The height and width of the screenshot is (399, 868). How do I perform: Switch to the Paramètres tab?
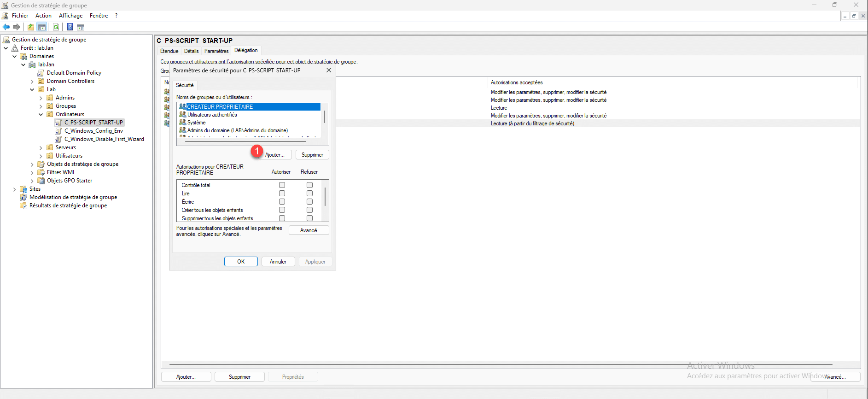pyautogui.click(x=216, y=51)
